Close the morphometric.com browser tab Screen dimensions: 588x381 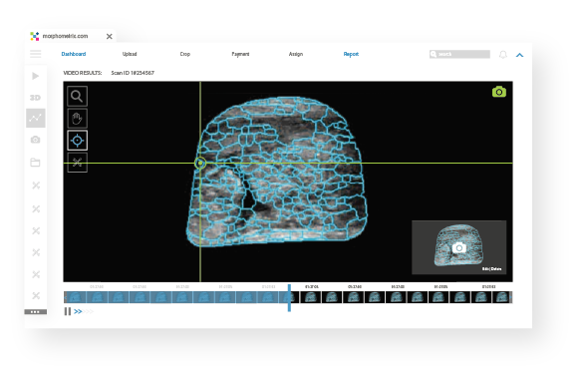point(109,37)
